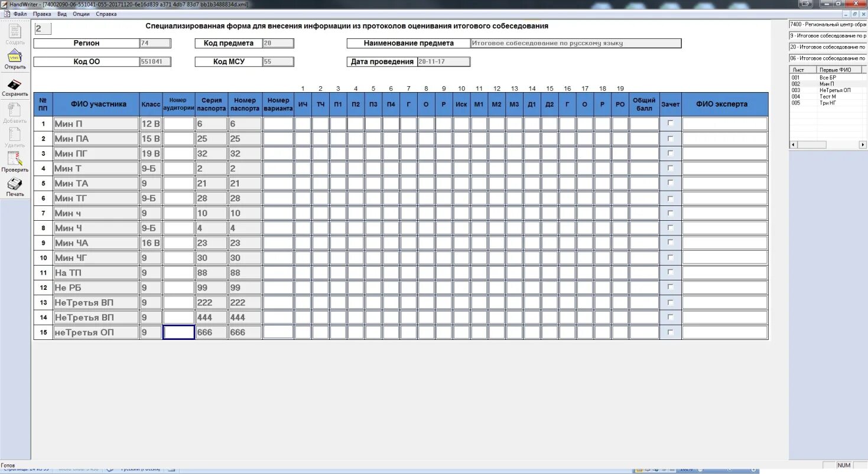Click the Общий балл field for Мин ПГ
The width and height of the screenshot is (868, 474).
(x=644, y=153)
